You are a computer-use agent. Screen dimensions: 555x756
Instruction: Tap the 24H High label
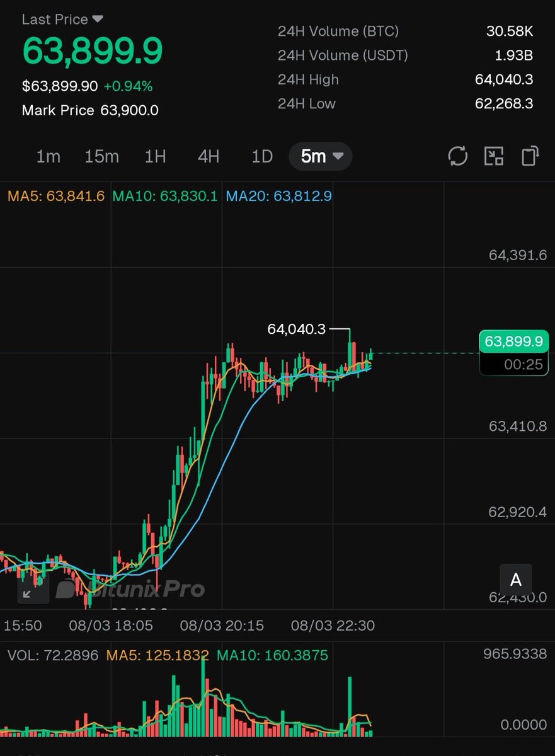(x=308, y=79)
